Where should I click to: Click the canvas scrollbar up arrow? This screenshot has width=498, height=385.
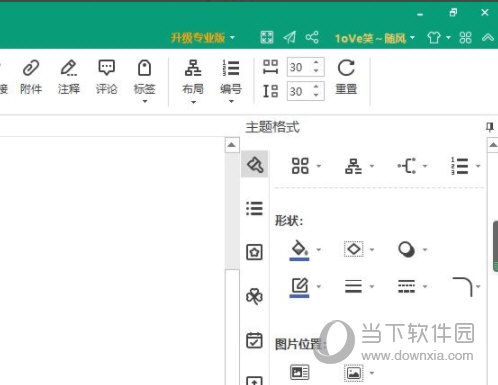232,145
